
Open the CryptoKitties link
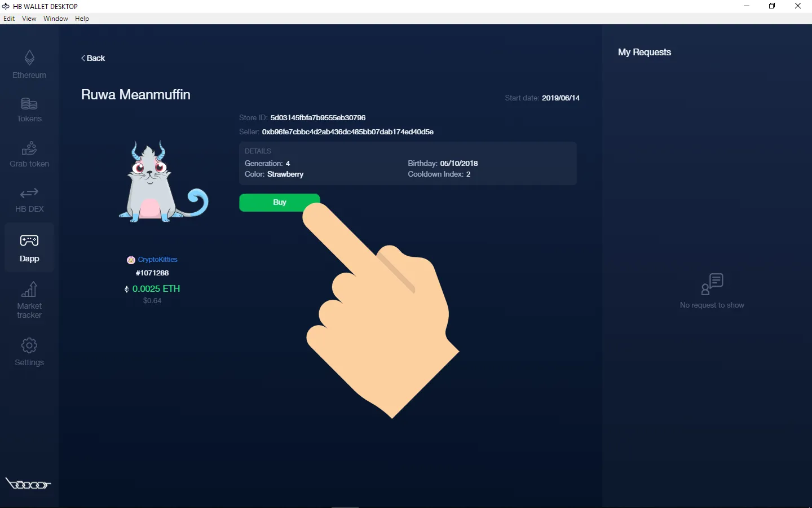[x=158, y=260]
